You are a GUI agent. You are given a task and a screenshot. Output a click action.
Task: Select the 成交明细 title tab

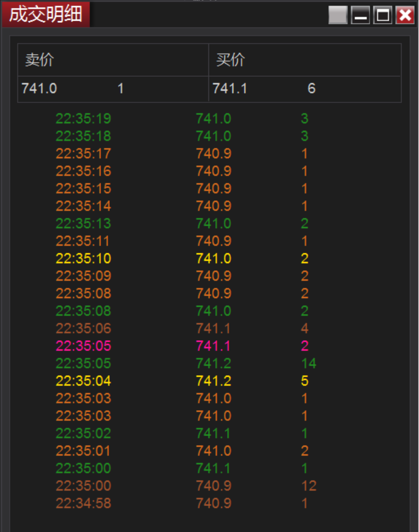click(x=46, y=15)
